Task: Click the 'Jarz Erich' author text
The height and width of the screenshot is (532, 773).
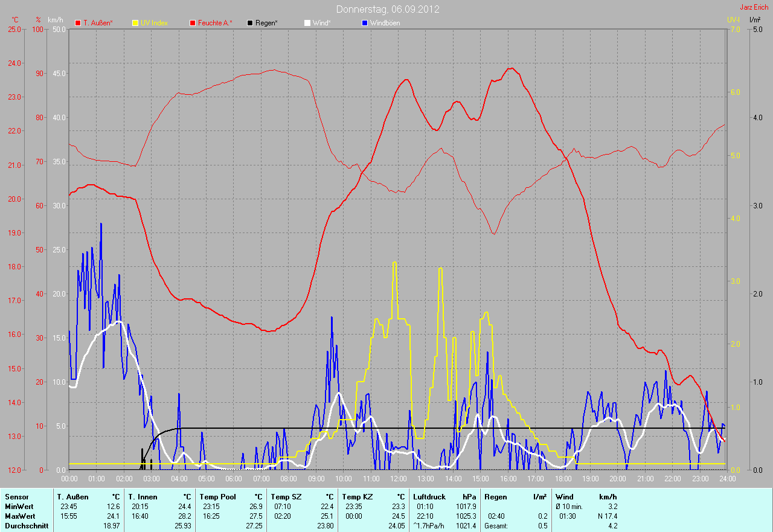Action: pyautogui.click(x=754, y=7)
